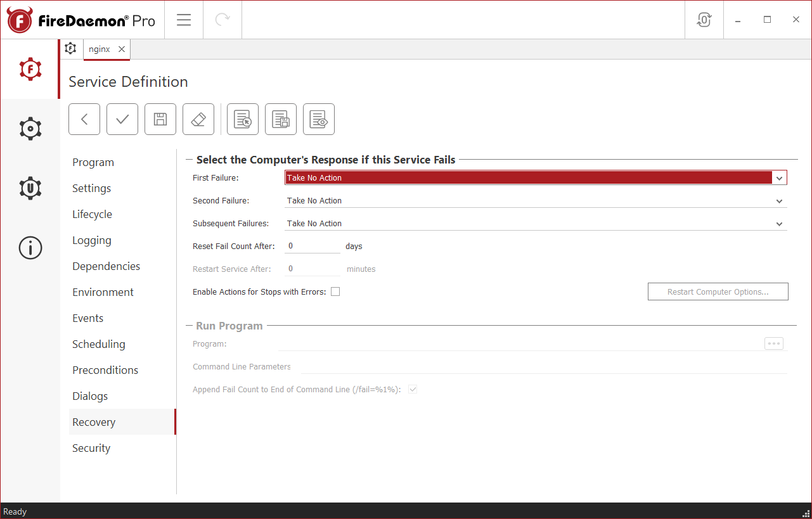The image size is (812, 519).
Task: Open the Dependencies section
Action: [122, 266]
